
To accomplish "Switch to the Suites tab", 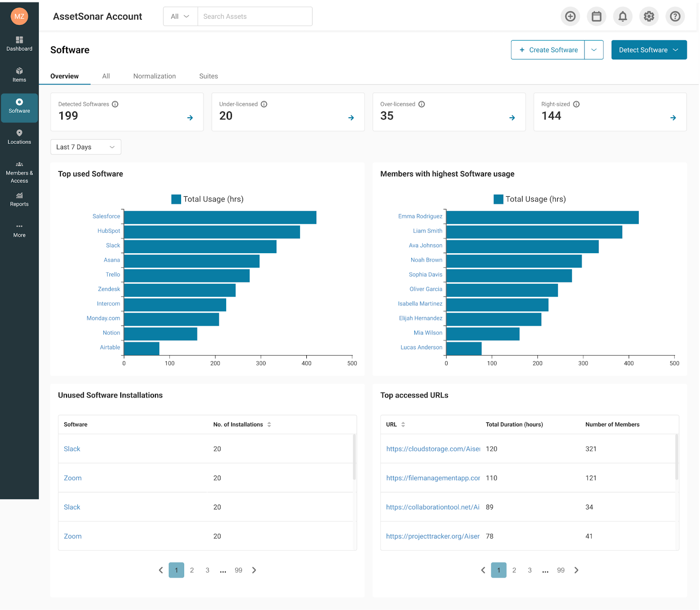I will [208, 76].
